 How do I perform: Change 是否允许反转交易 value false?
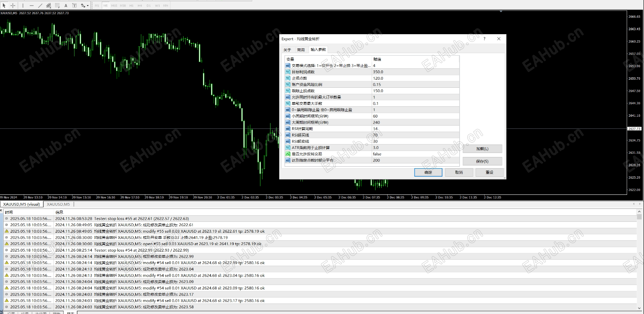pyautogui.click(x=415, y=154)
